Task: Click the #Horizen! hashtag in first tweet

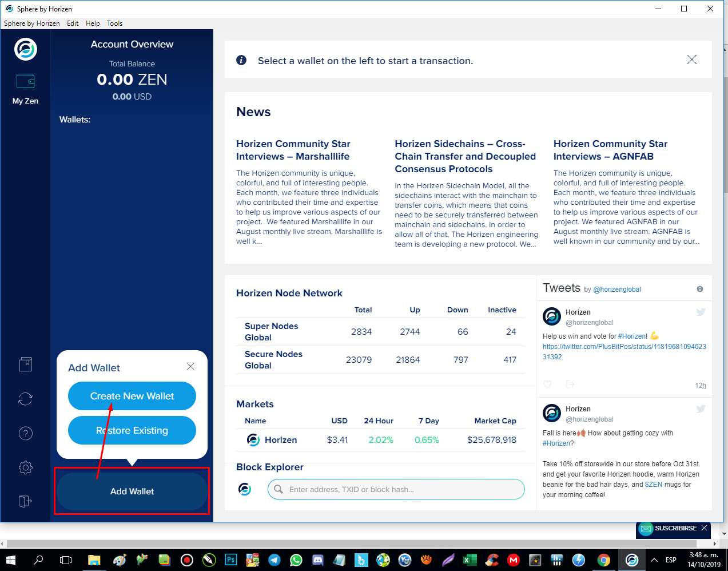Action: pyautogui.click(x=632, y=336)
